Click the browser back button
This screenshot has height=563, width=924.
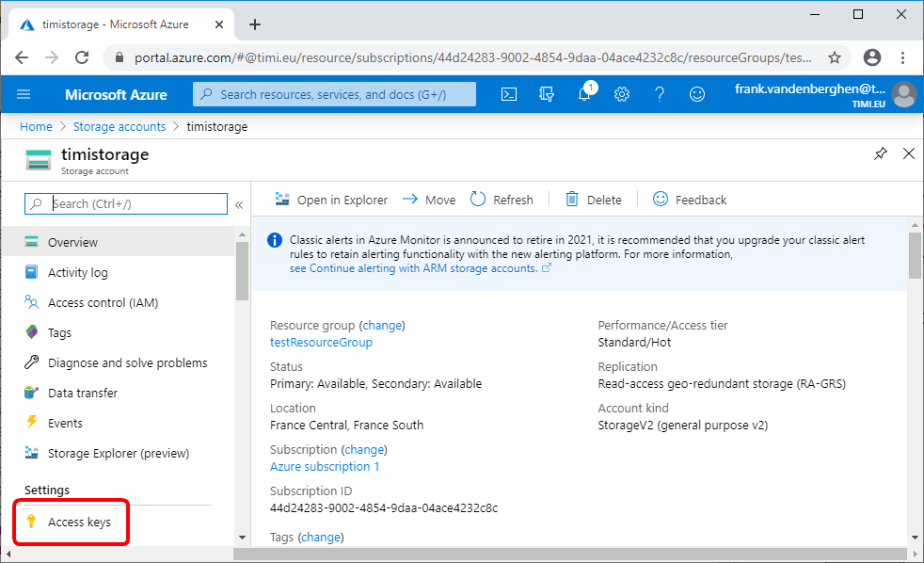[22, 57]
